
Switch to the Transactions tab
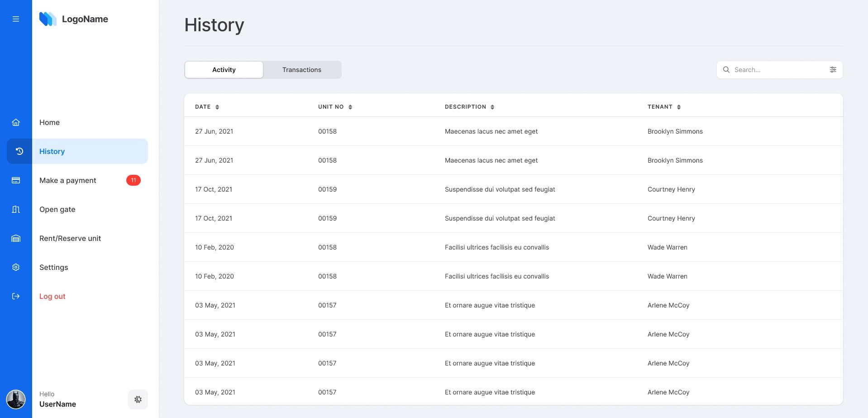301,69
